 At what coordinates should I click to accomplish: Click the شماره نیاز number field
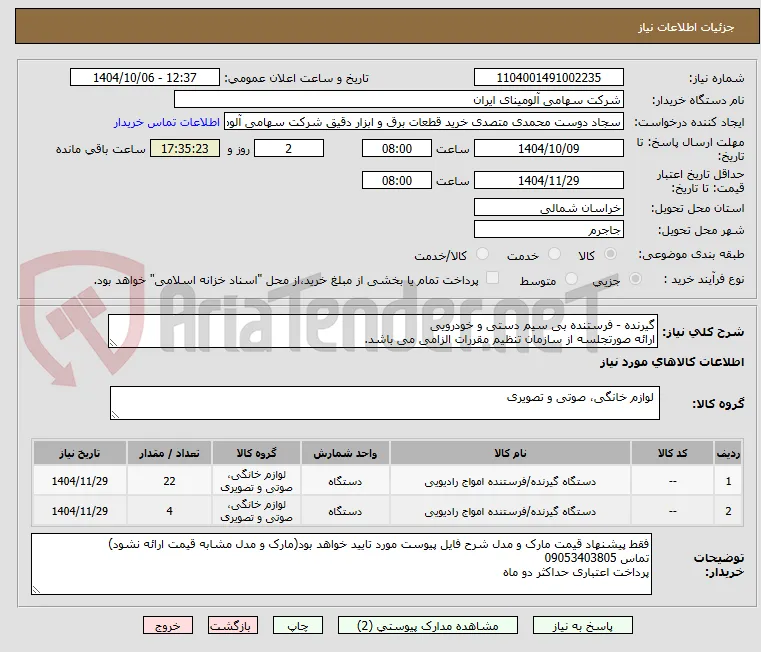click(x=548, y=78)
